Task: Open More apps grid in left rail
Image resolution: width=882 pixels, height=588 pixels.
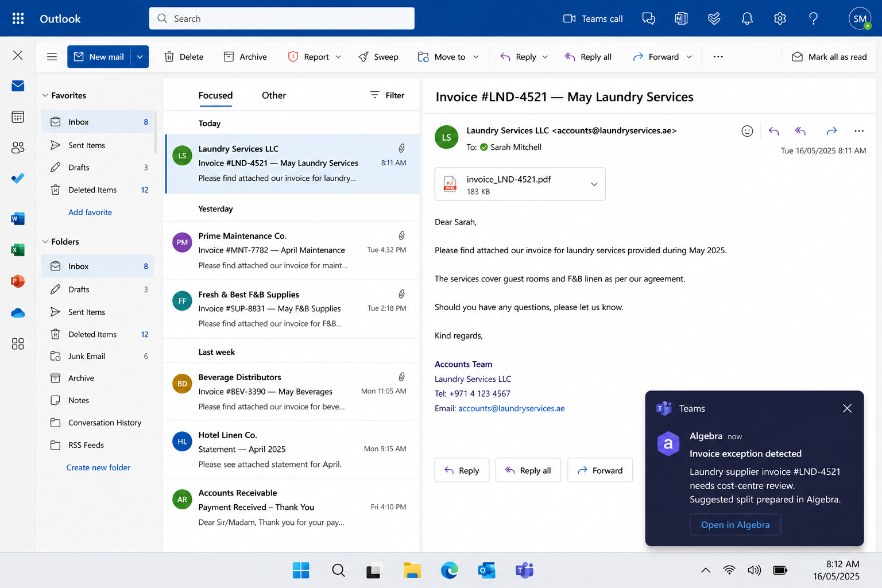Action: tap(18, 343)
